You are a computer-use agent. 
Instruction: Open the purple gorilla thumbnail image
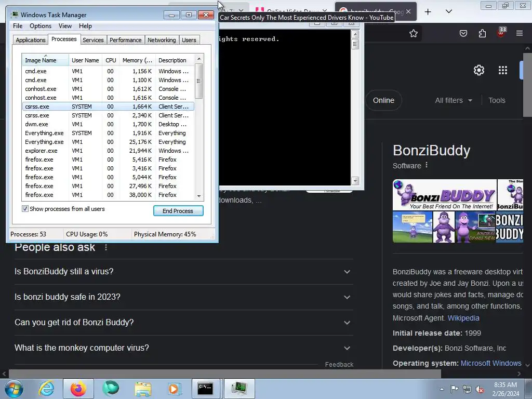444,227
